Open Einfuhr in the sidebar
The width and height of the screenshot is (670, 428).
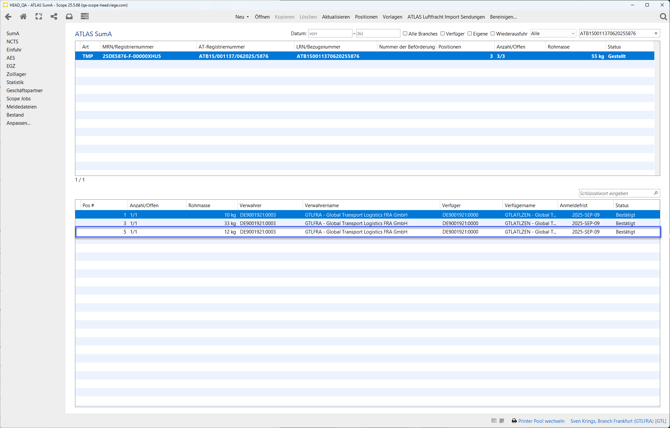[14, 50]
